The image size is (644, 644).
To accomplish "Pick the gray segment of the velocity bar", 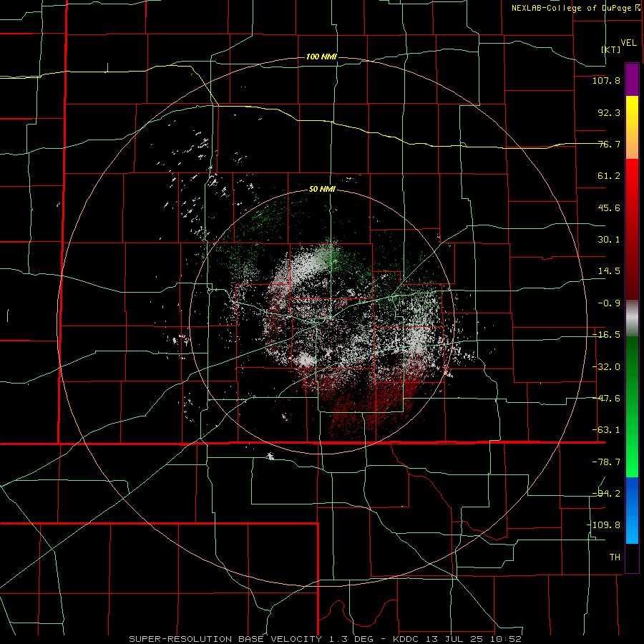I will [632, 318].
